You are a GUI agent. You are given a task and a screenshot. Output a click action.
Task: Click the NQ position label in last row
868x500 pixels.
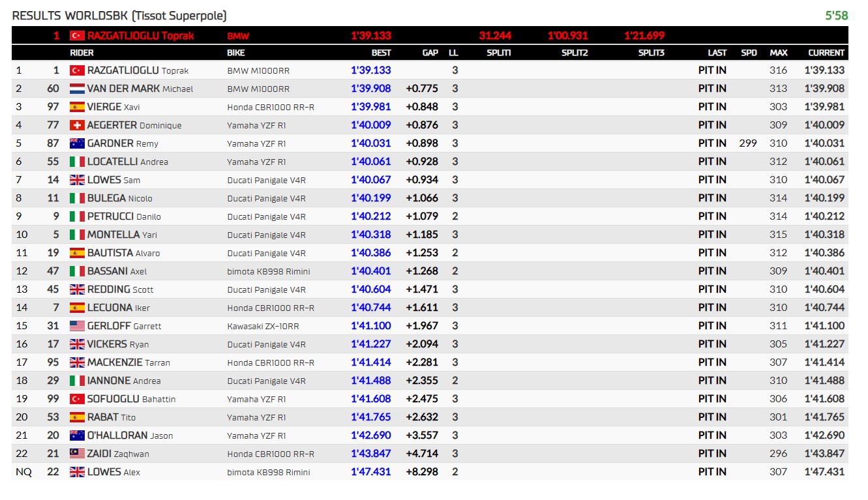click(x=23, y=472)
